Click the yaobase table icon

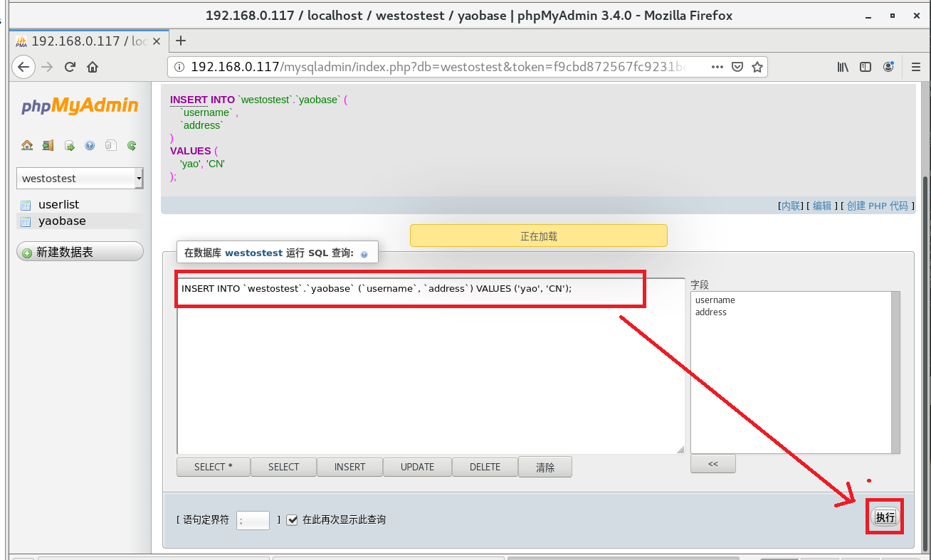coord(26,221)
